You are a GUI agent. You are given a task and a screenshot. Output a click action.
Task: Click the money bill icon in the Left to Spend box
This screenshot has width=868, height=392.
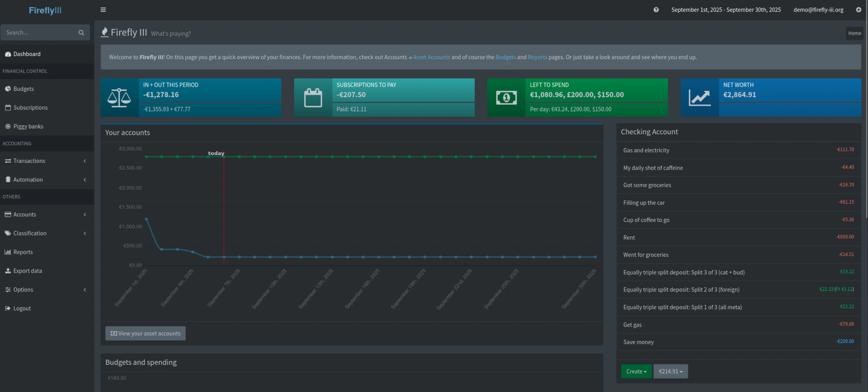pyautogui.click(x=506, y=98)
